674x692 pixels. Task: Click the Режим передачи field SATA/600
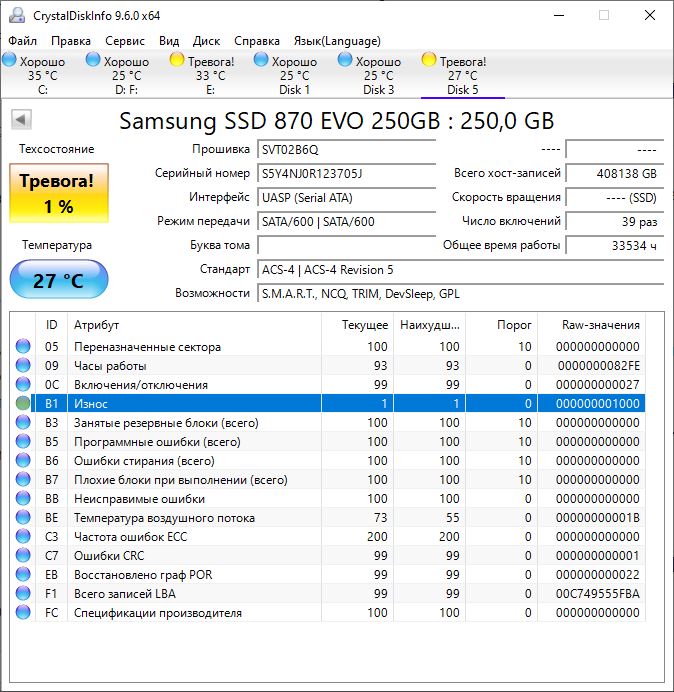point(346,221)
